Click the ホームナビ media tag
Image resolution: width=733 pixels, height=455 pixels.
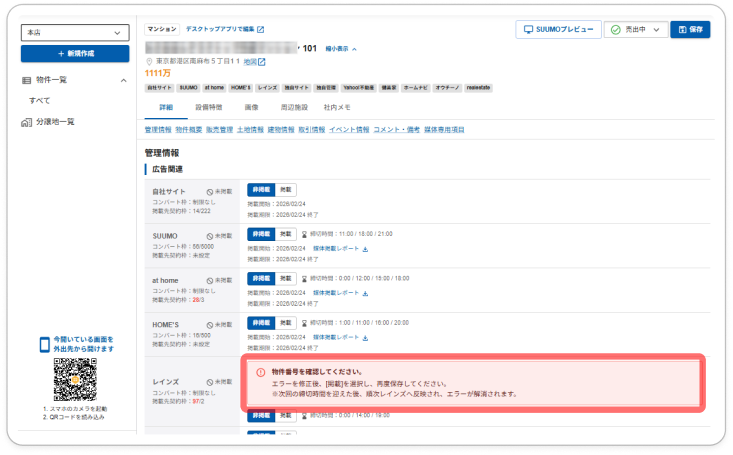click(x=416, y=88)
